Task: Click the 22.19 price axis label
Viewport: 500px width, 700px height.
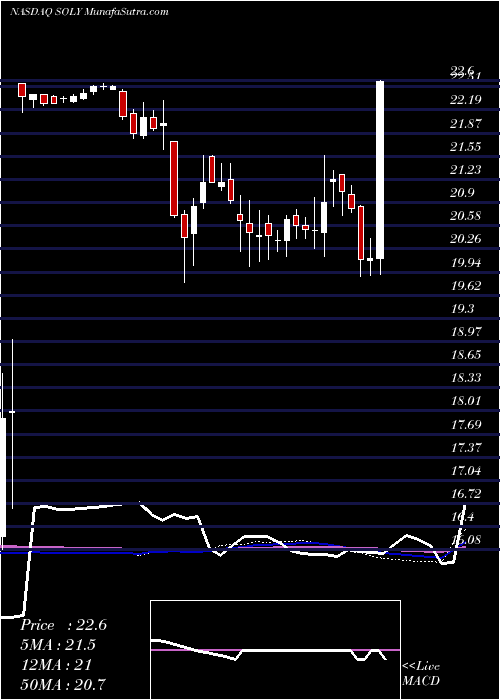Action: tap(466, 100)
